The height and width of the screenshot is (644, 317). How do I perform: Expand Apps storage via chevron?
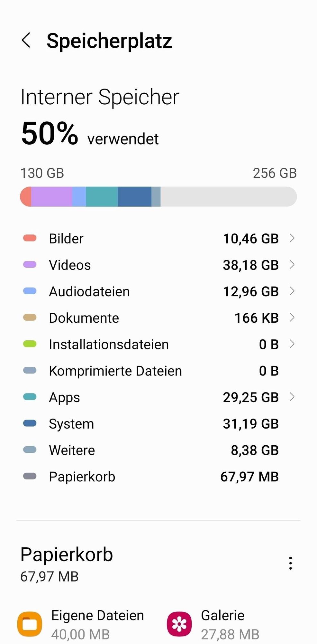click(x=292, y=397)
